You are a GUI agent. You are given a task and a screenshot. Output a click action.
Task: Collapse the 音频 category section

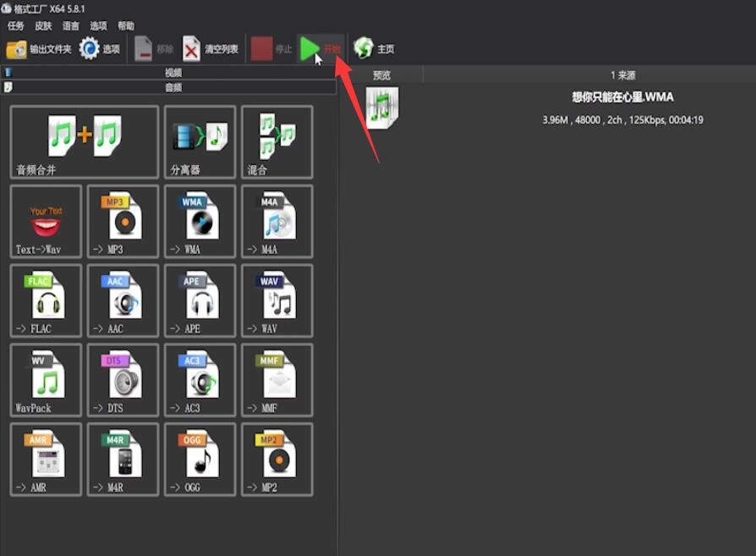pos(169,87)
